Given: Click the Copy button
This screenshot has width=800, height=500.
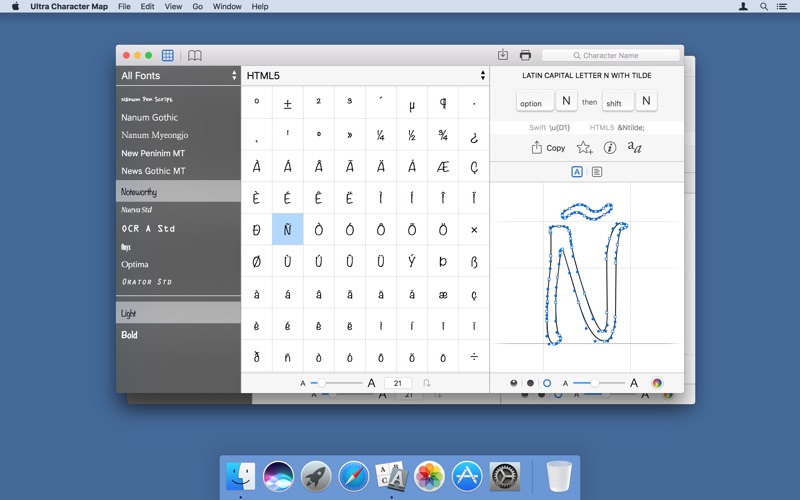Looking at the screenshot, I should click(x=548, y=148).
